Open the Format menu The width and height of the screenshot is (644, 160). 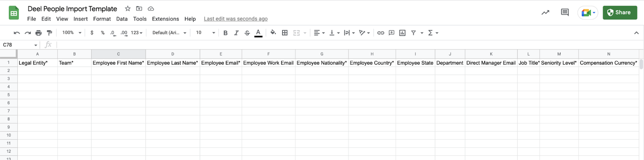pyautogui.click(x=102, y=19)
